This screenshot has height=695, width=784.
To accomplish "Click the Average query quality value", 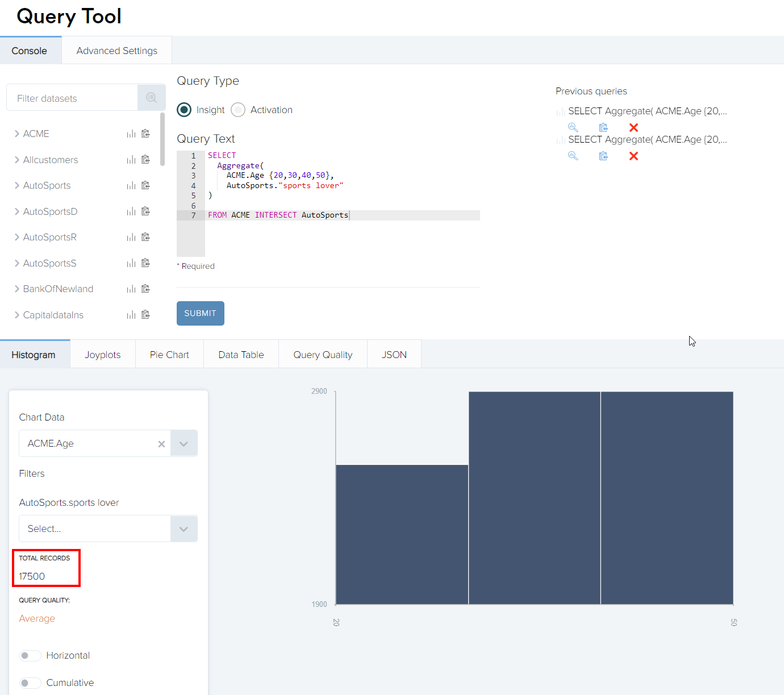I will pos(37,618).
